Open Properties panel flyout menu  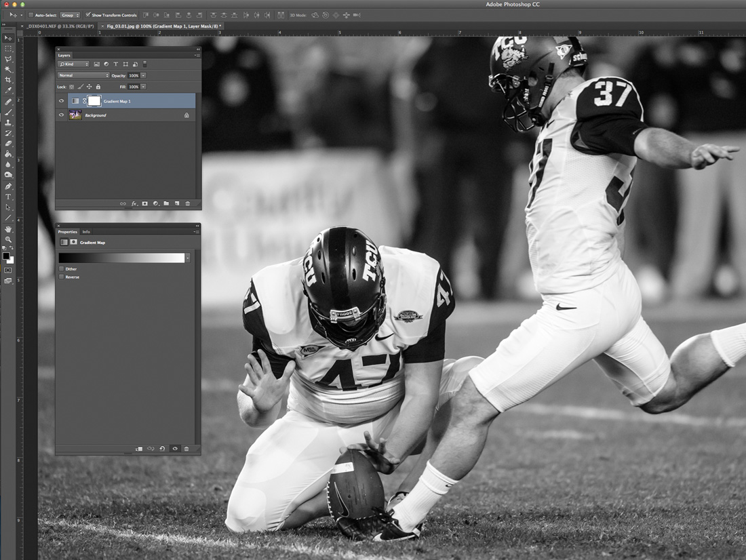[x=196, y=232]
